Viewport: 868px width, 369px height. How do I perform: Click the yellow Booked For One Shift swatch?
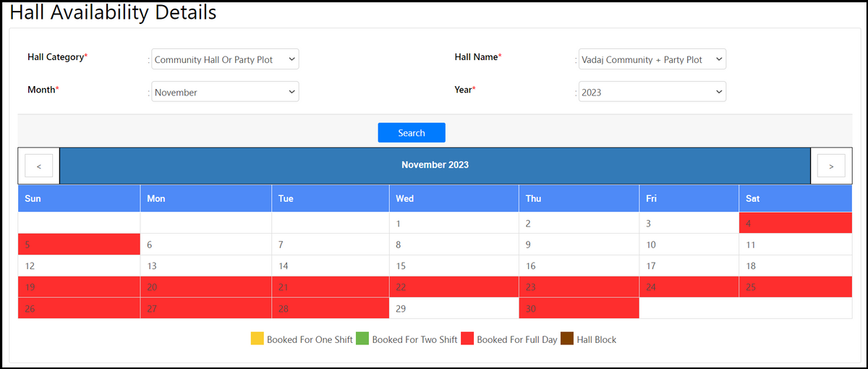[258, 339]
